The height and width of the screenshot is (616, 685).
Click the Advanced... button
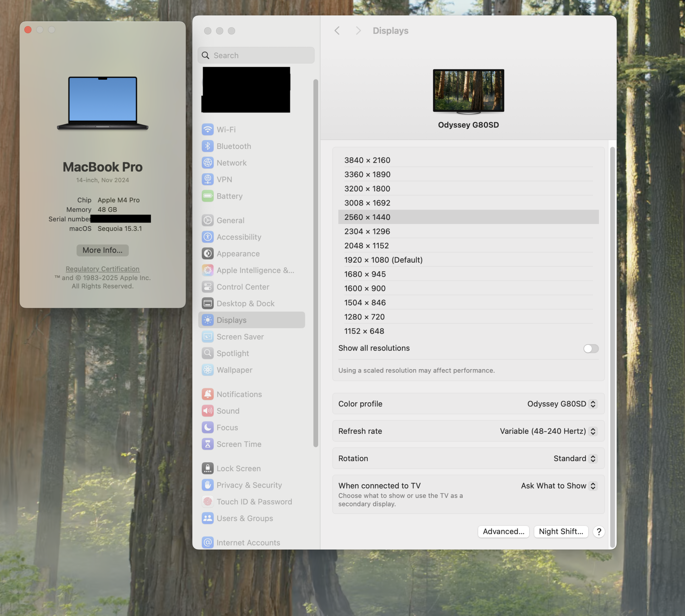click(x=503, y=531)
